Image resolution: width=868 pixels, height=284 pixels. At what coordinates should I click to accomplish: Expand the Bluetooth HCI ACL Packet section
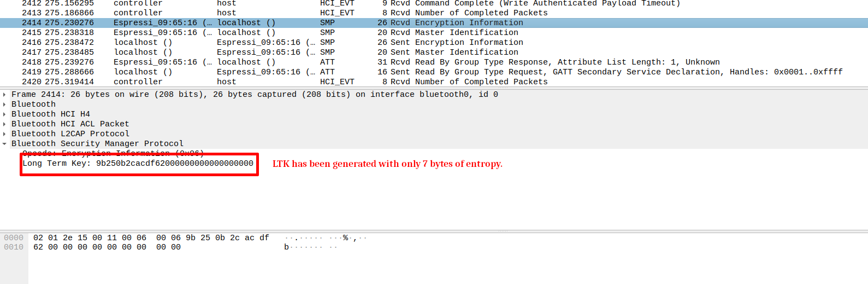[x=5, y=124]
